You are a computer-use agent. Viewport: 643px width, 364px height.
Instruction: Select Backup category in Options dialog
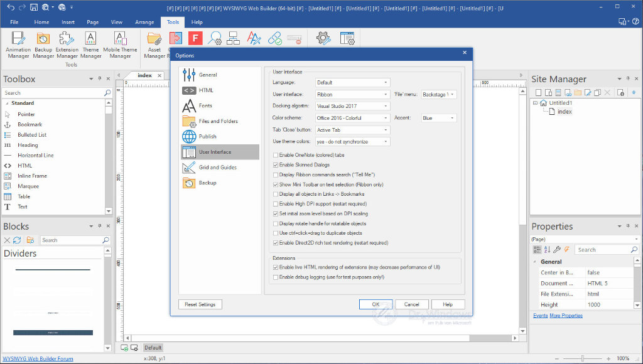click(x=220, y=183)
